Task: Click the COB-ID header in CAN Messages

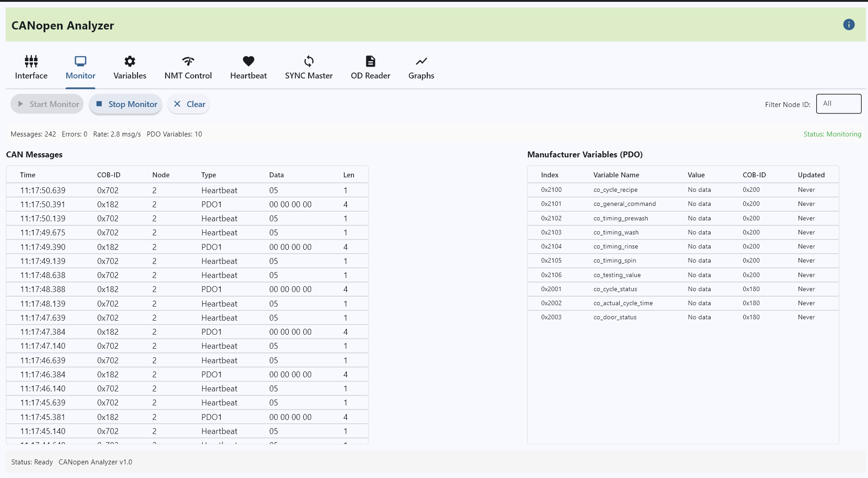Action: [108, 175]
